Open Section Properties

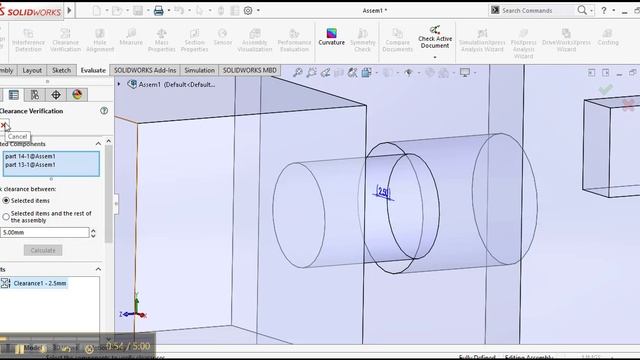pyautogui.click(x=194, y=40)
